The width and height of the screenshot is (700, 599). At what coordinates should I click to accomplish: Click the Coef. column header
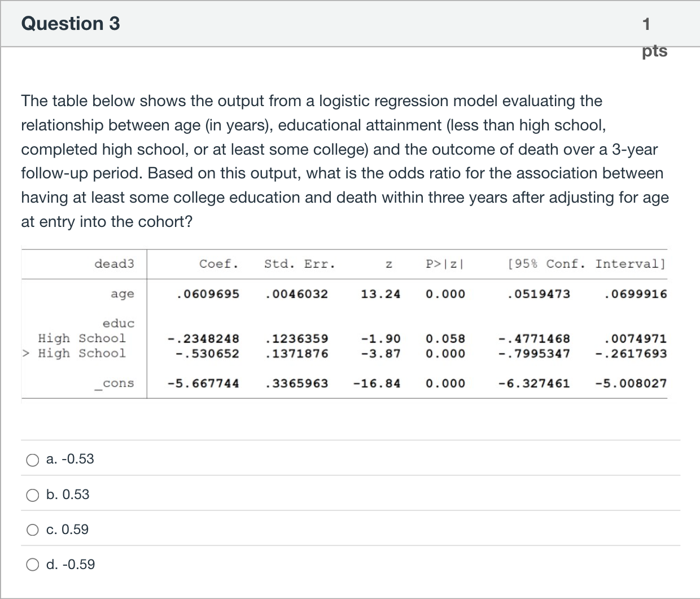[x=218, y=264]
